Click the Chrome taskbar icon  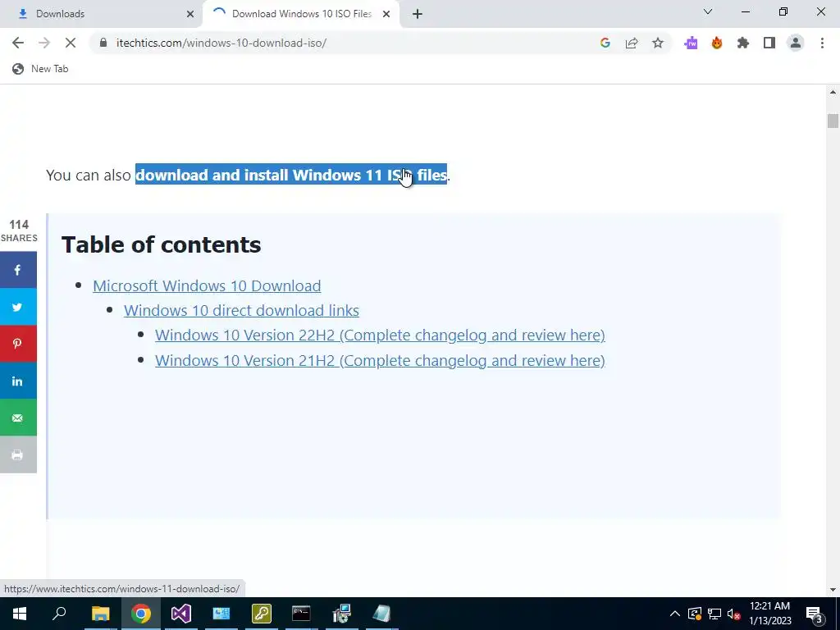(141, 614)
